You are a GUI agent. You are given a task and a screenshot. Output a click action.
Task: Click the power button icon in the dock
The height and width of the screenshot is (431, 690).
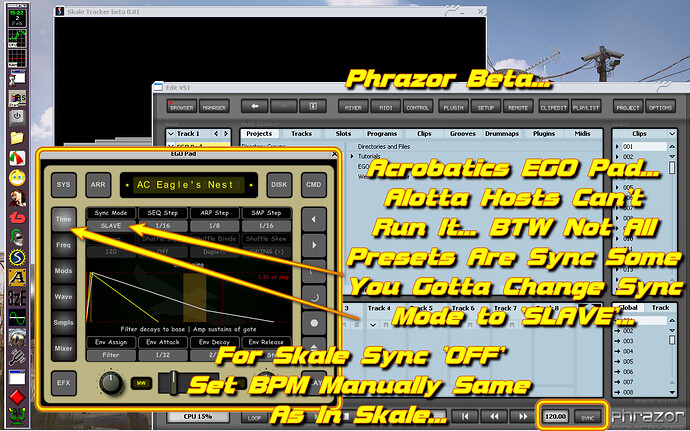(17, 117)
